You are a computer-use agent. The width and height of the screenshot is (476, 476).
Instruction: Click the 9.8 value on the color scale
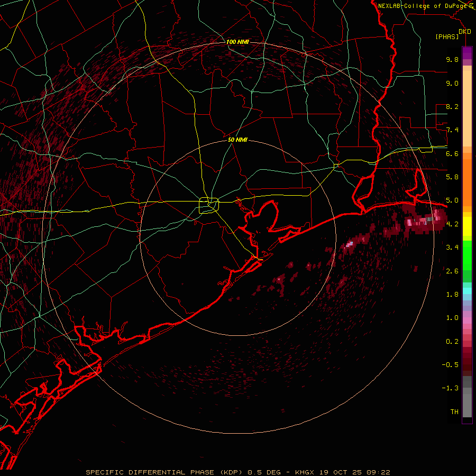coord(452,59)
